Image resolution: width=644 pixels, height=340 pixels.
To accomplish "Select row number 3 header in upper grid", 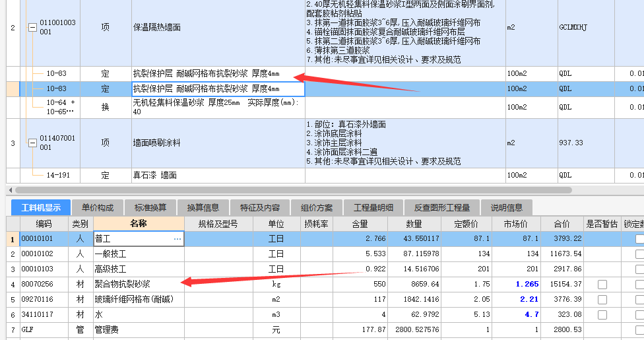I will click(13, 143).
